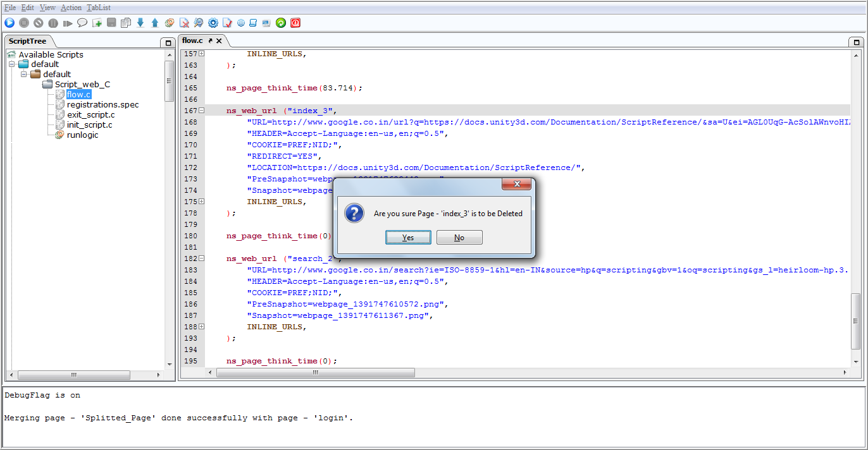Click the green refresh circle icon
Image resolution: width=868 pixels, height=450 pixels.
(281, 23)
